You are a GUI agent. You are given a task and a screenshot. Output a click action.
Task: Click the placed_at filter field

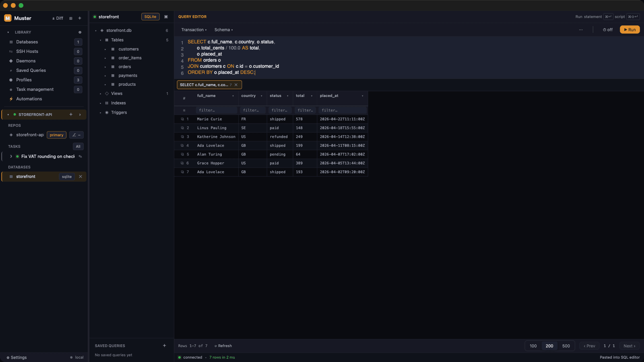click(342, 110)
